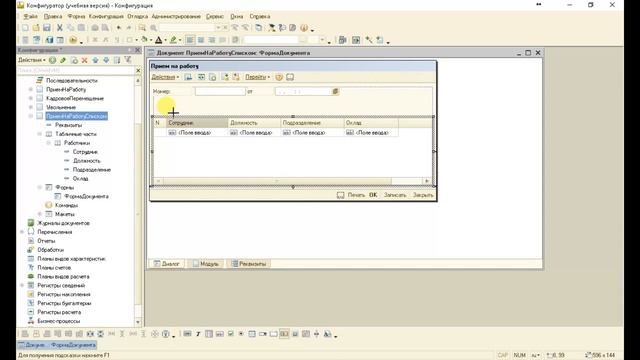Select the Сотрудник column header

coord(197,123)
